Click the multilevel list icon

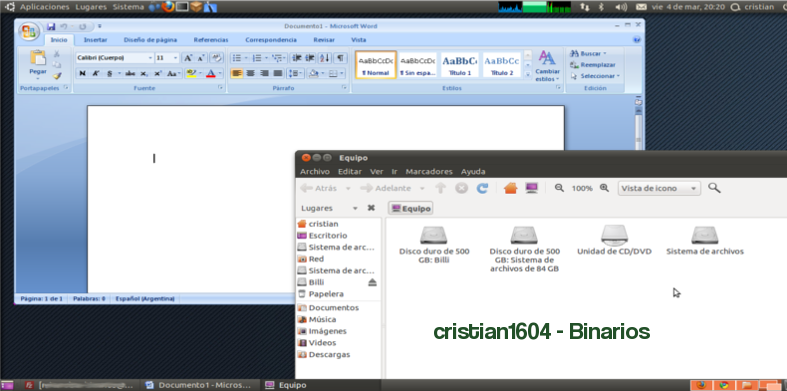pos(276,58)
